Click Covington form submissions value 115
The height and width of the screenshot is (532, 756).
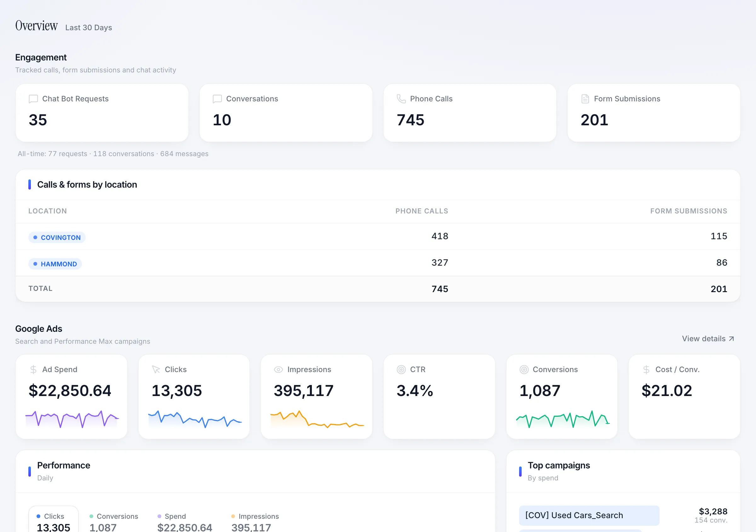tap(719, 236)
